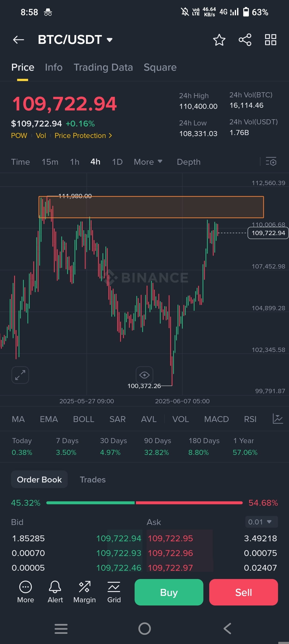Set a price Alert bell
This screenshot has width=289, height=644.
(x=55, y=592)
